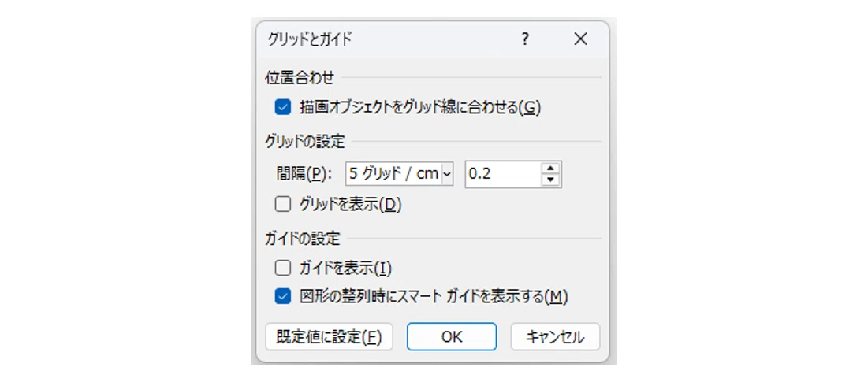Image resolution: width=868 pixels, height=382 pixels.
Task: Click the ガイドの設定 section heading
Action: [x=302, y=239]
